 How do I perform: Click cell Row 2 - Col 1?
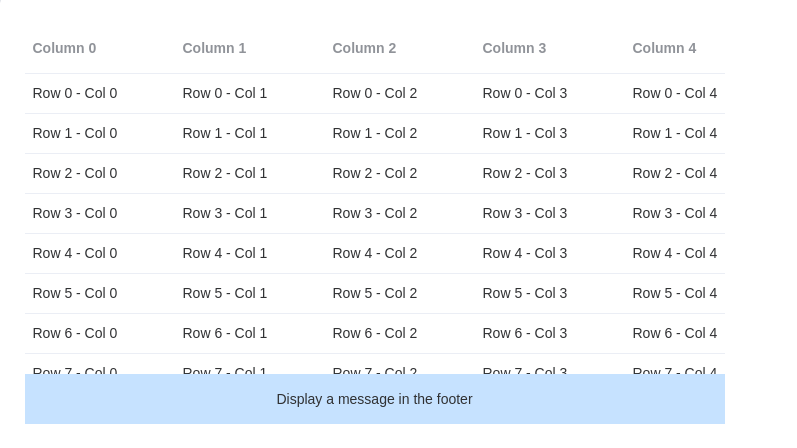coord(225,173)
